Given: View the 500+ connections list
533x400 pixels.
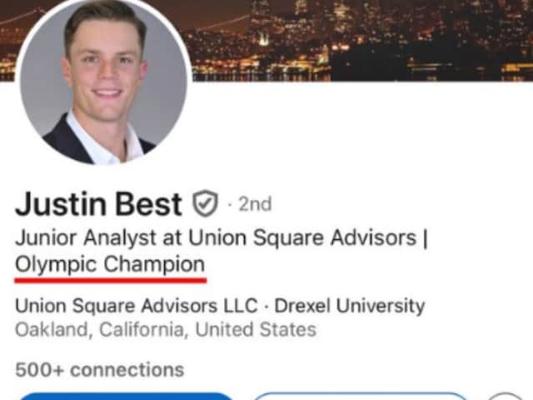Looking at the screenshot, I should 100,369.
